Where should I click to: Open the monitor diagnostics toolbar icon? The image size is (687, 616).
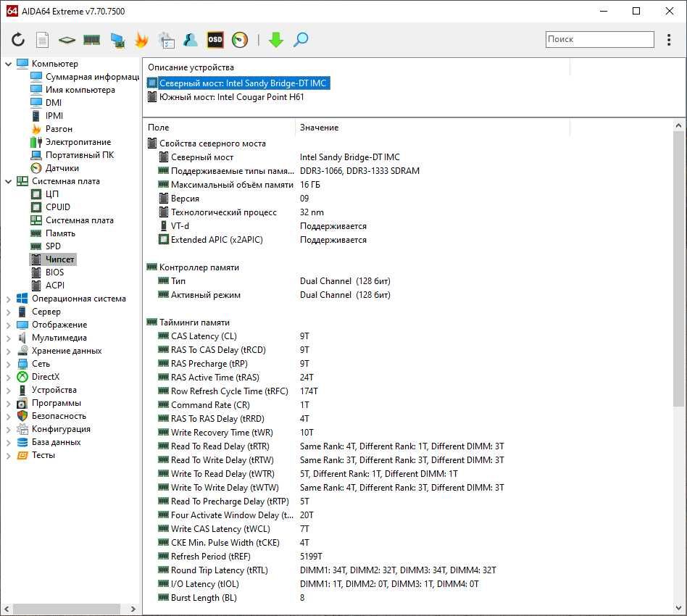click(x=117, y=40)
